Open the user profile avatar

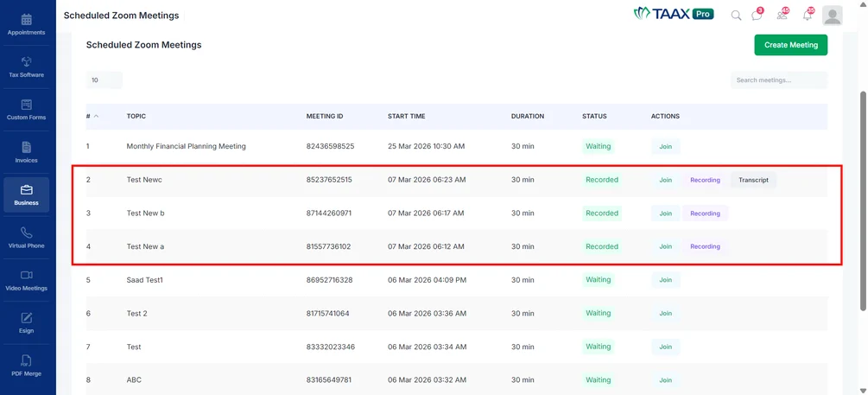pyautogui.click(x=832, y=16)
